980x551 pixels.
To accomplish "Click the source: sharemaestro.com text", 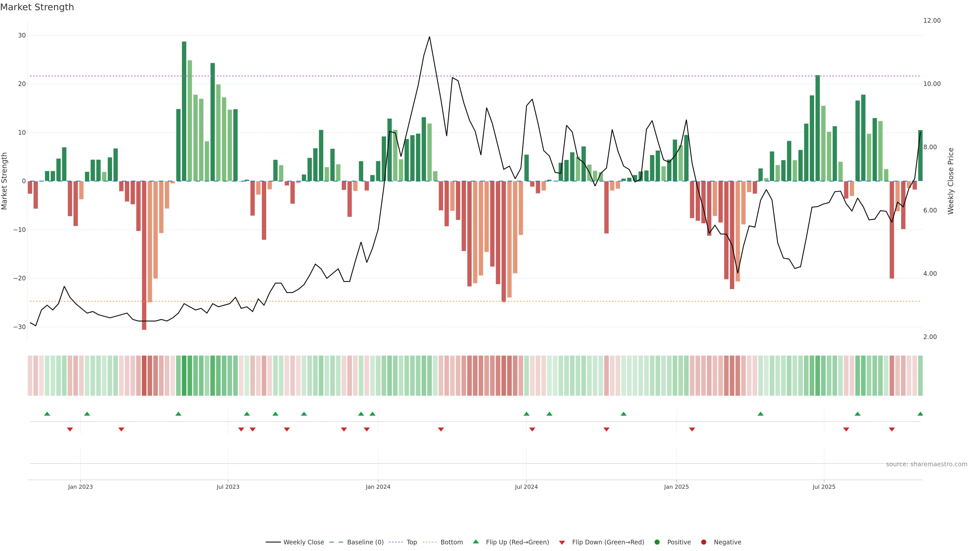I will (x=926, y=464).
